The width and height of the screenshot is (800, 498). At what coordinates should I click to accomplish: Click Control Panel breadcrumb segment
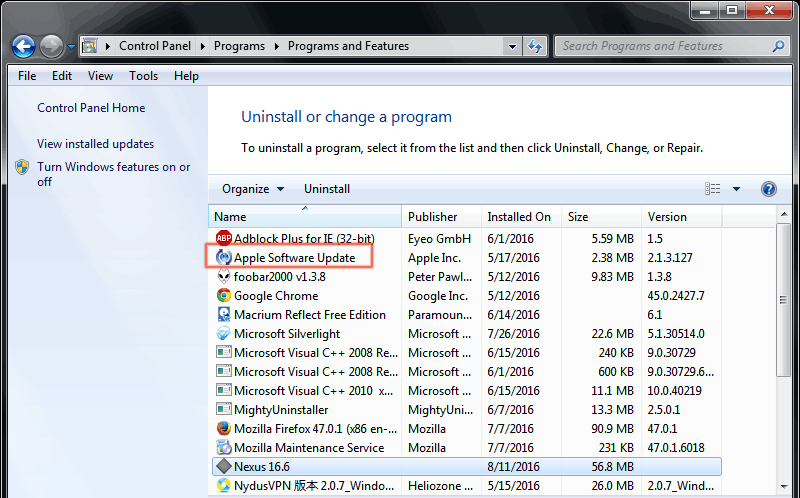coord(155,46)
